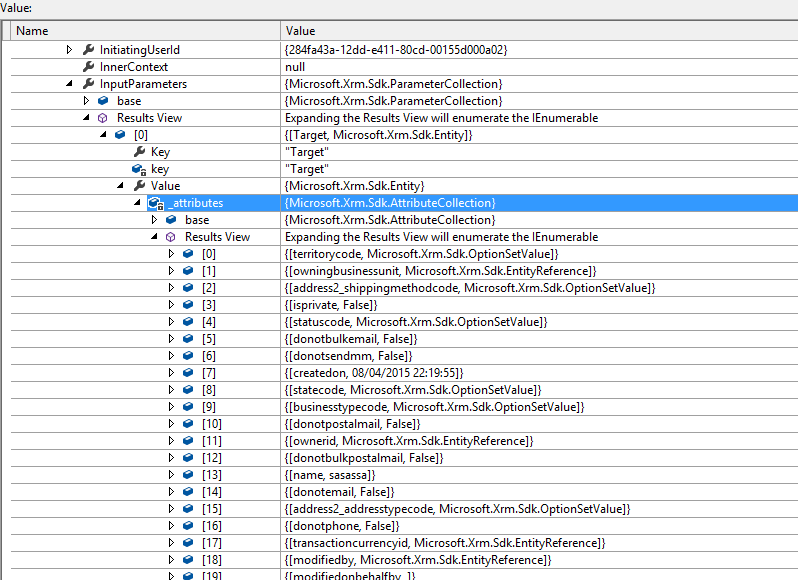This screenshot has height=580, width=798.
Task: Click the cube icon of row [9]
Action: tap(188, 407)
